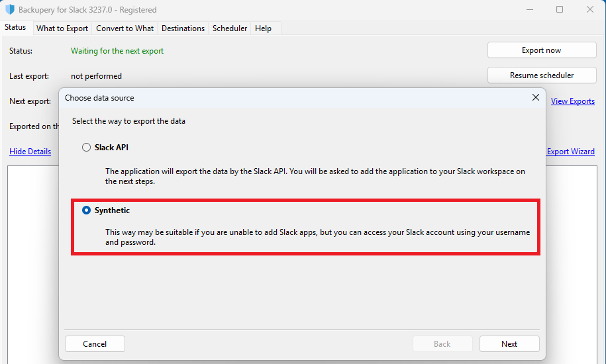Switch to What to Export tab

tap(62, 28)
